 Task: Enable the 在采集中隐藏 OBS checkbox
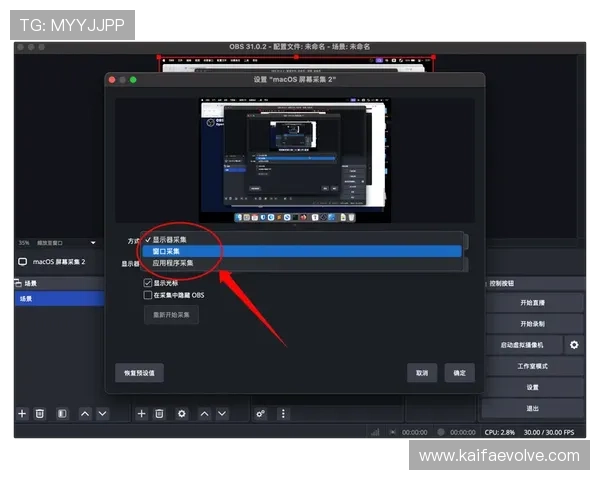(x=148, y=295)
